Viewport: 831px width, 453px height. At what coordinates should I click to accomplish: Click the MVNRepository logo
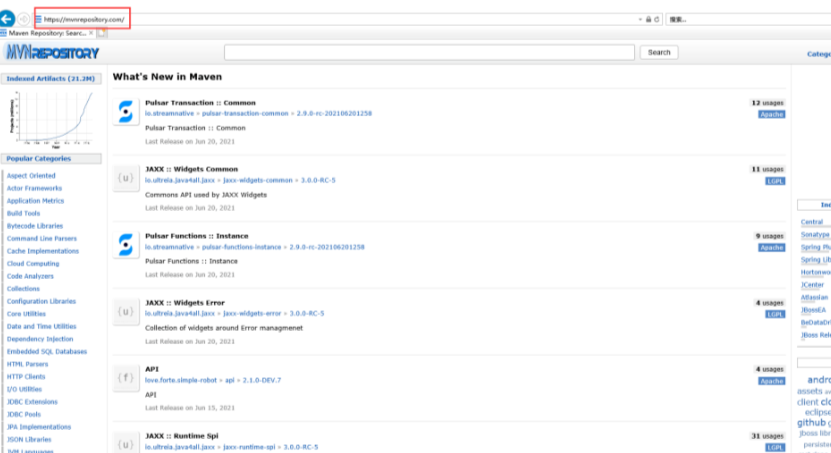tap(52, 52)
